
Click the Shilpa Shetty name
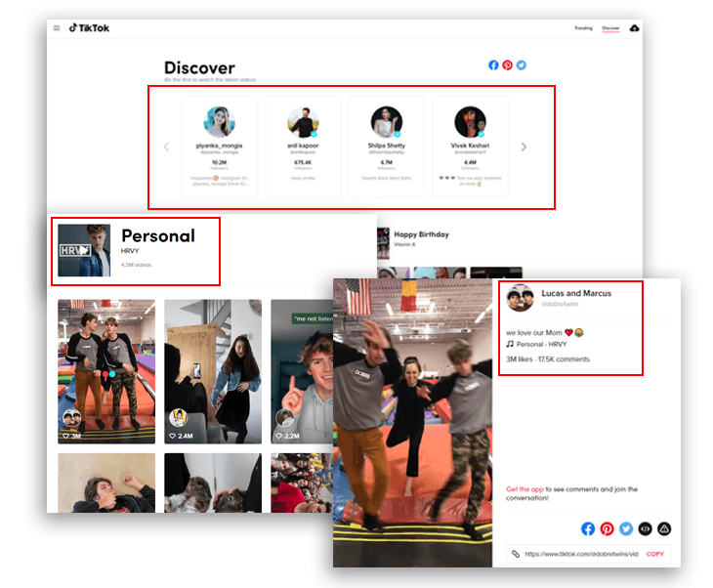387,146
